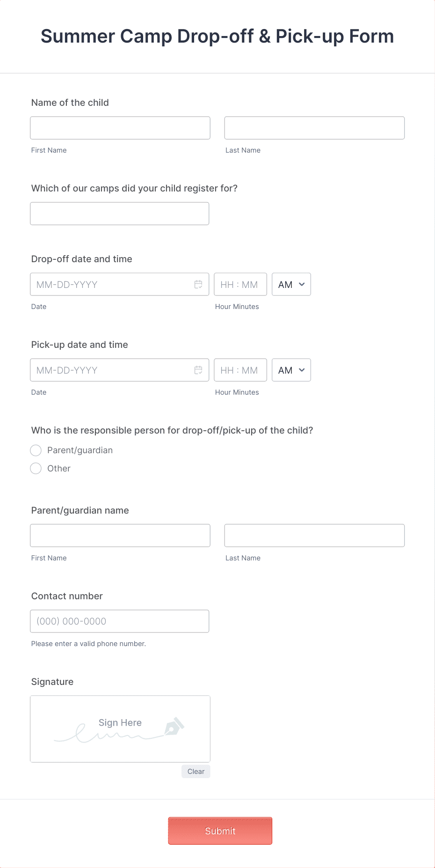
Task: Expand the pick-up AM/PM dropdown
Action: (x=291, y=370)
